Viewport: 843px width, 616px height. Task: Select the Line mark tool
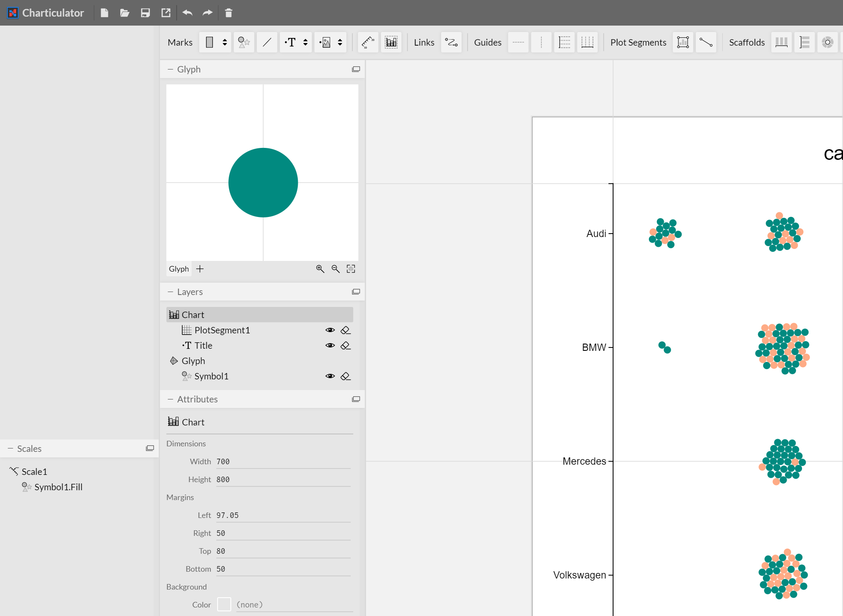click(267, 42)
